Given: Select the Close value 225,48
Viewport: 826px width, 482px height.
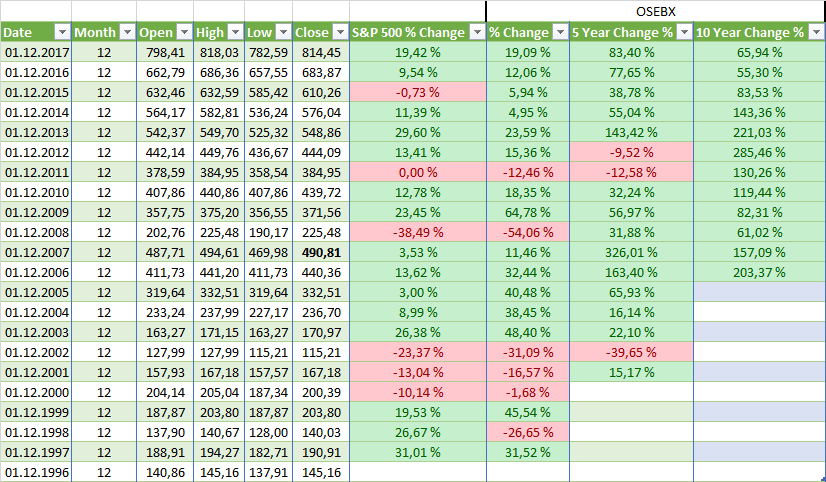Looking at the screenshot, I should tap(321, 233).
